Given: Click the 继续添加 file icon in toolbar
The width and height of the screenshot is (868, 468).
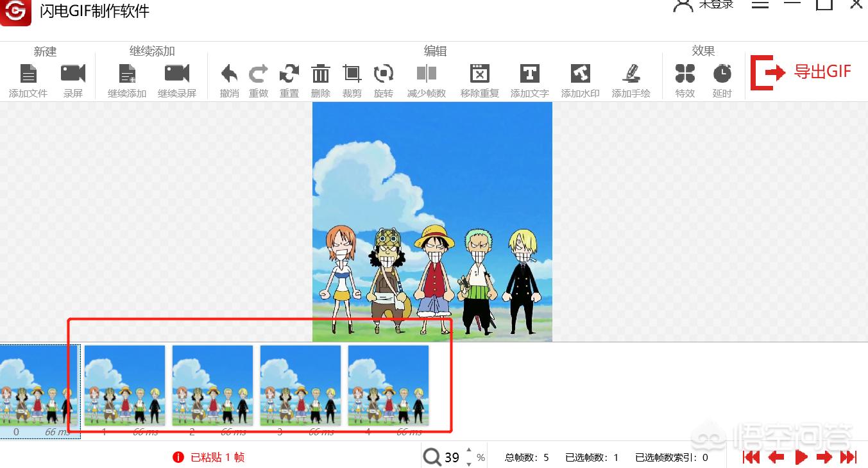Looking at the screenshot, I should tap(127, 74).
